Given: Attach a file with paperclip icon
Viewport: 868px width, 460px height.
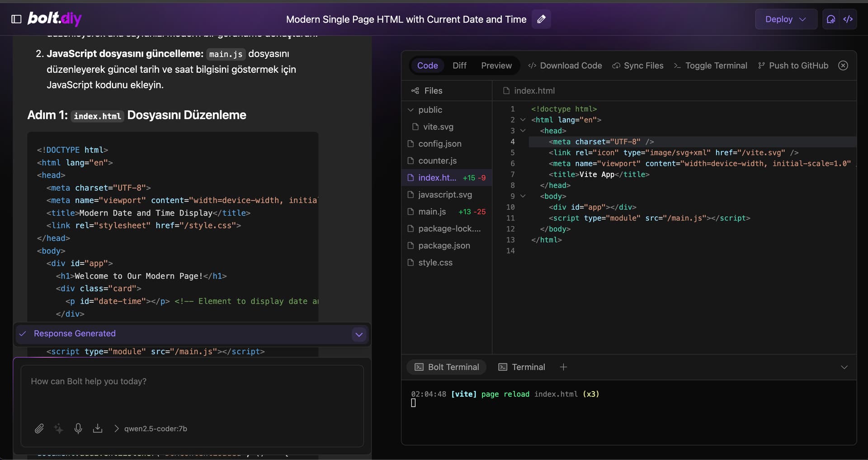Looking at the screenshot, I should coord(39,428).
